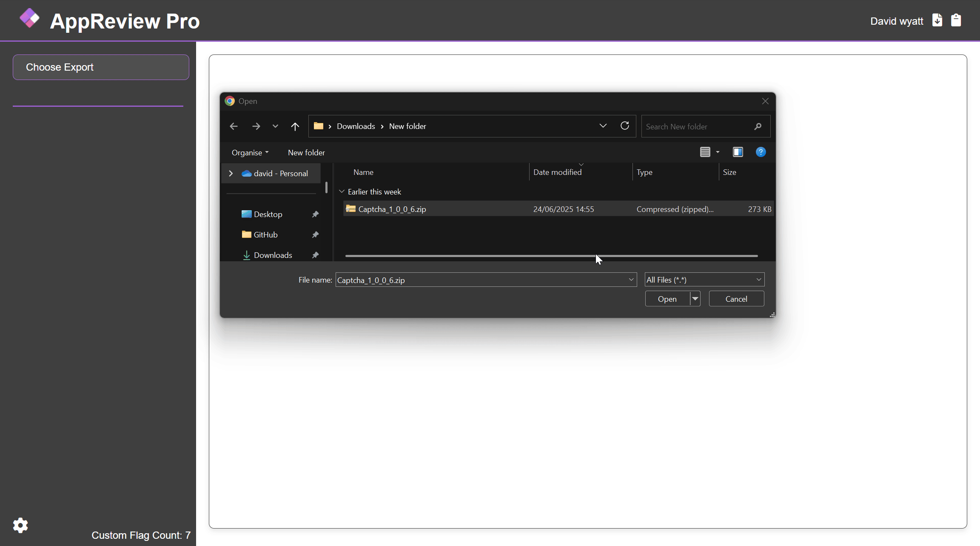
Task: Toggle the preview pane
Action: tap(738, 152)
